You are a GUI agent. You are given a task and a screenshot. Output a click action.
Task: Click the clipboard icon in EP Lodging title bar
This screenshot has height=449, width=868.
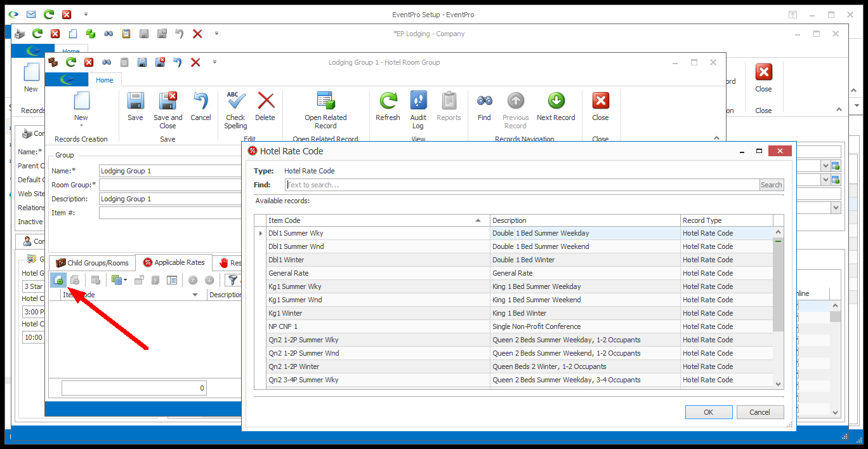126,34
